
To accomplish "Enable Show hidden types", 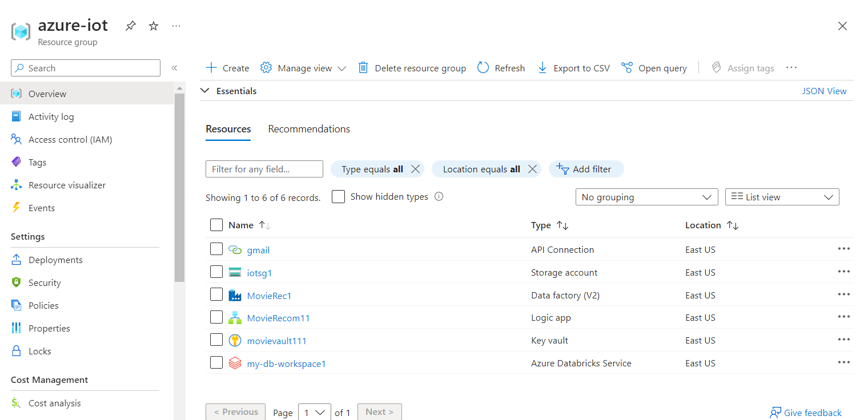I will point(338,196).
